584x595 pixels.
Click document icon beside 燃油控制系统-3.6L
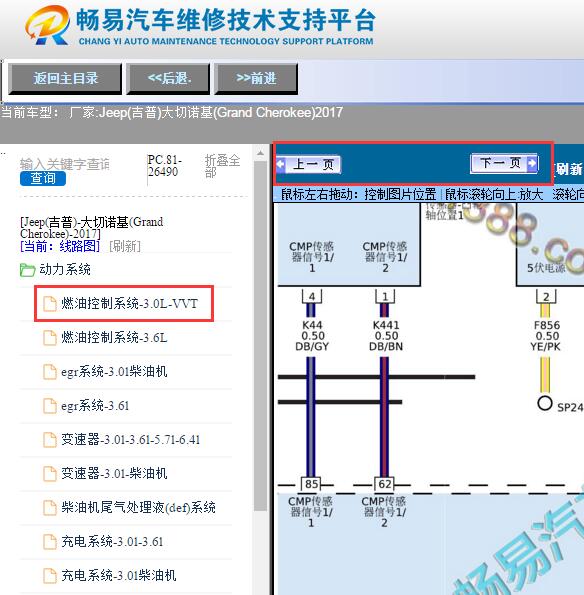point(50,338)
